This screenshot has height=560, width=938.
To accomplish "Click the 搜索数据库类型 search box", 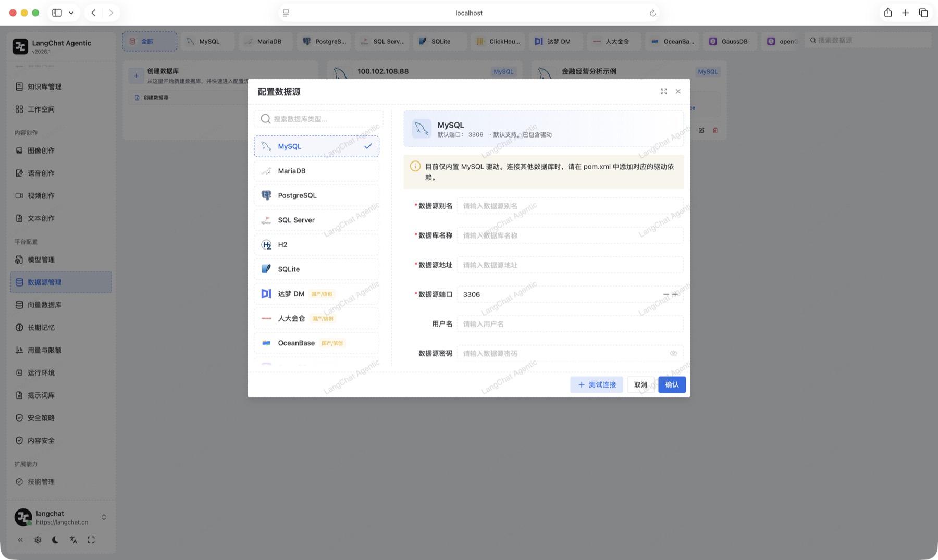I will pos(318,119).
